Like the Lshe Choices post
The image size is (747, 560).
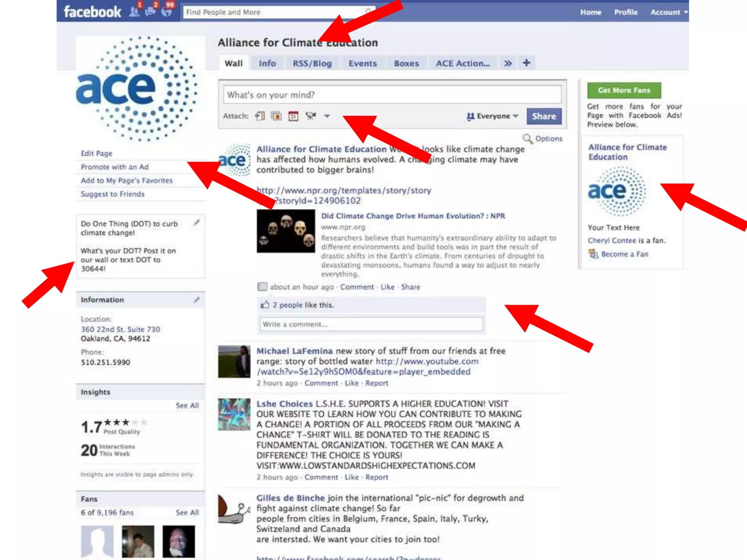point(352,477)
